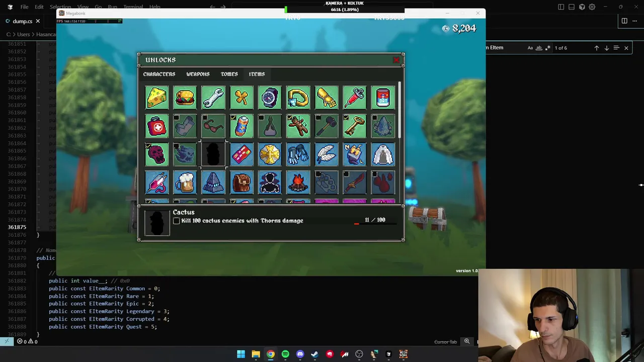Open the File menu in editor
Viewport: 644px width, 362px height.
[x=24, y=7]
